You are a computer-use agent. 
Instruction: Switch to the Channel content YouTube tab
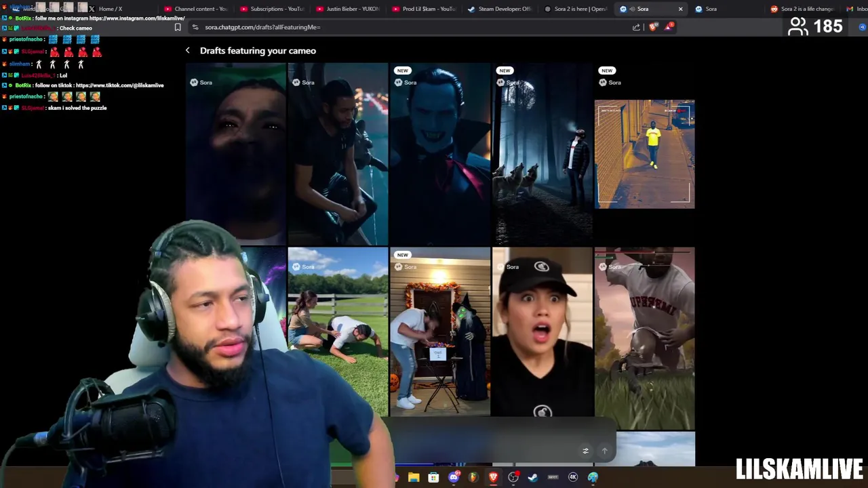coord(198,9)
